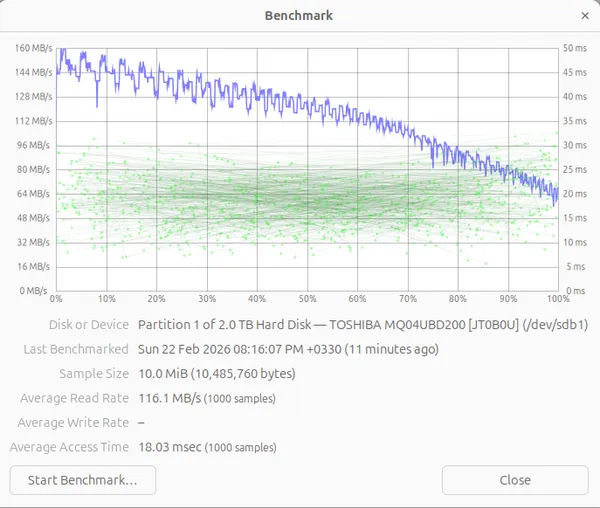600x508 pixels.
Task: Select the Disk or Device label
Action: pos(89,325)
